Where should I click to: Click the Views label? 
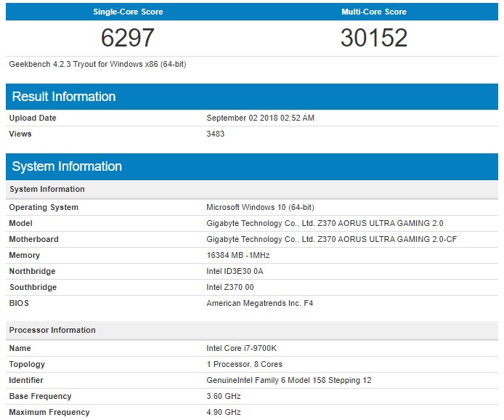coord(20,134)
